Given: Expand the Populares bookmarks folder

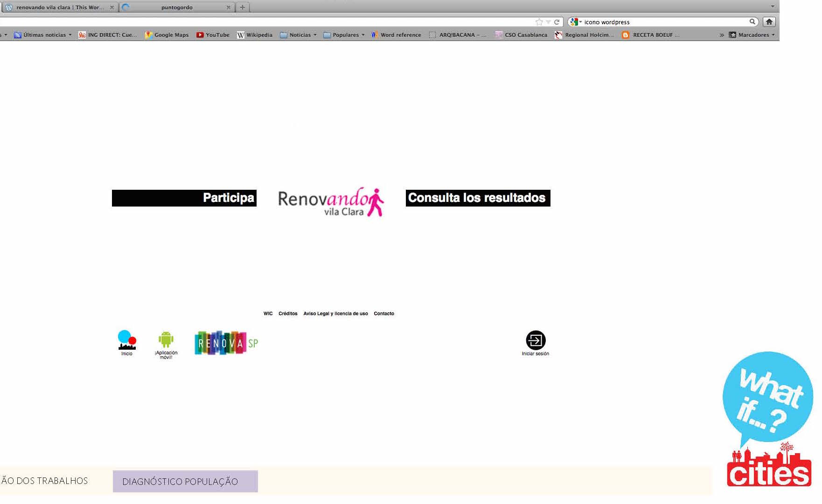Looking at the screenshot, I should pos(344,35).
